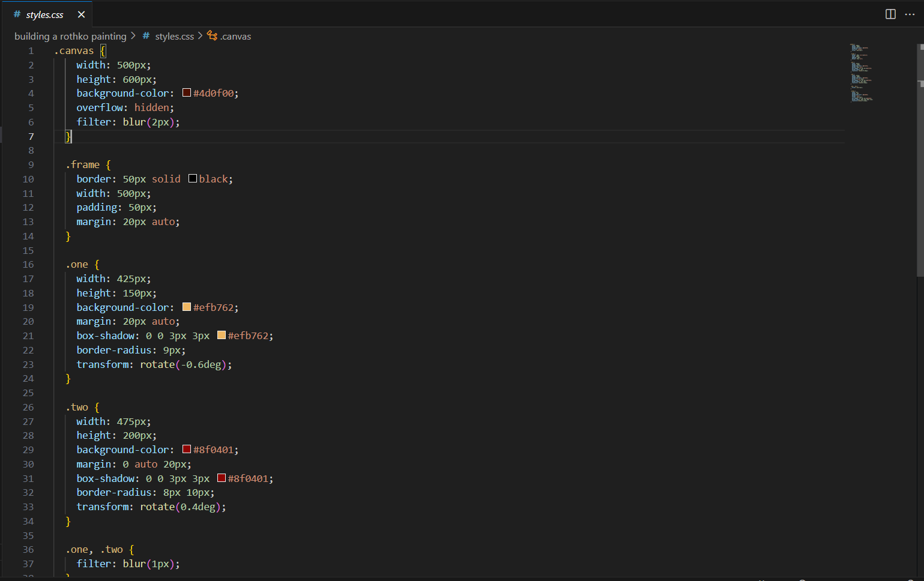Click the #8f0401 background-color swatch

coord(187,450)
